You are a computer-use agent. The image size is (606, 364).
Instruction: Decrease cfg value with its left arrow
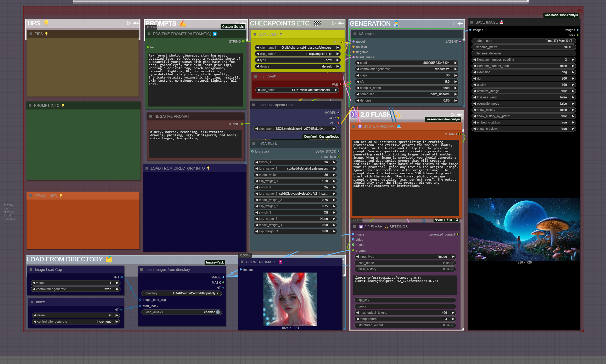358,82
